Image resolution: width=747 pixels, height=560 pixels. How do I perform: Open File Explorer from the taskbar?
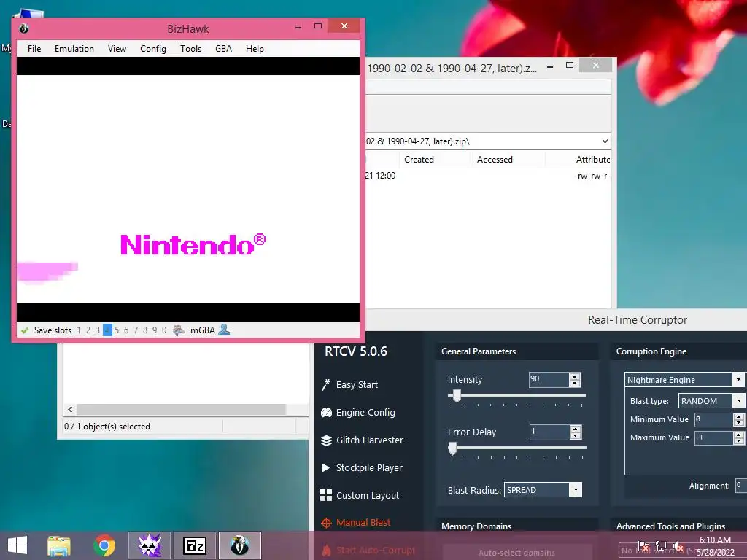[59, 545]
